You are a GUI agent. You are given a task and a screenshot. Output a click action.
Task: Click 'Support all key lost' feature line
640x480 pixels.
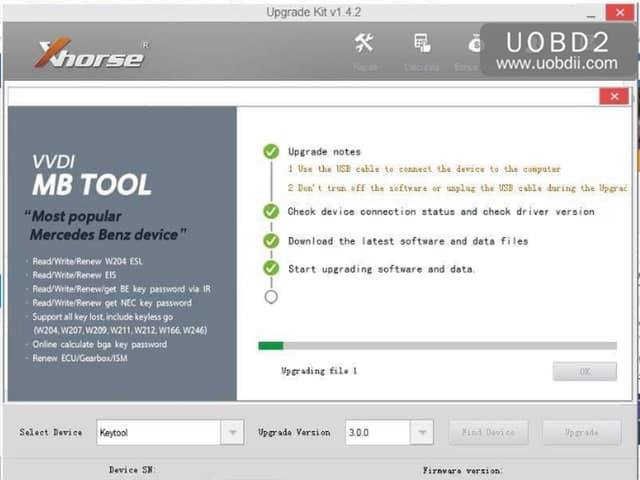[x=102, y=317]
